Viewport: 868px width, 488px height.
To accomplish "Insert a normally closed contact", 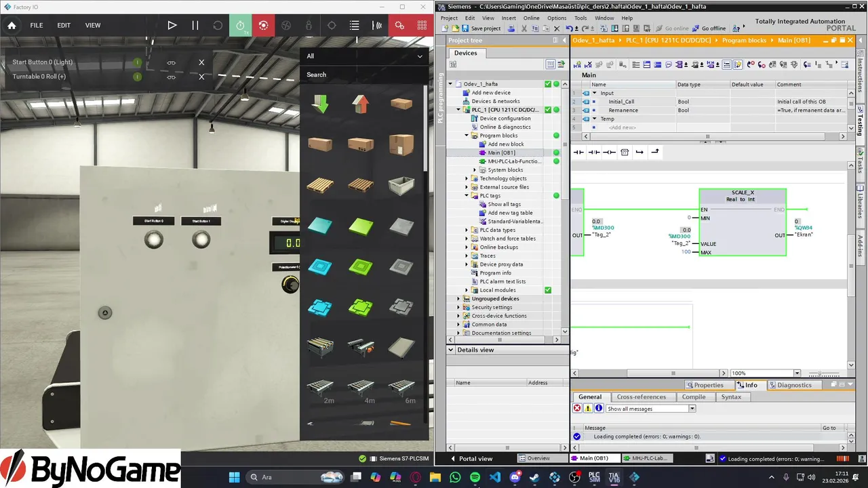I will coord(594,152).
